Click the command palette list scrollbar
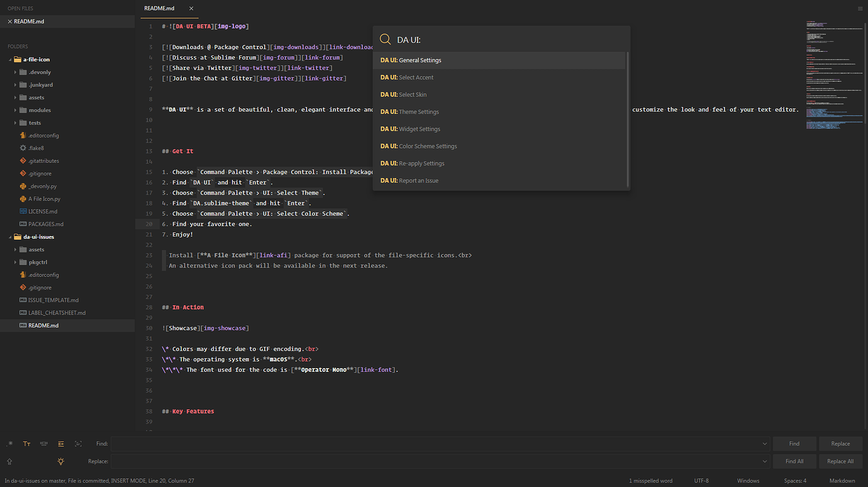 [x=628, y=120]
